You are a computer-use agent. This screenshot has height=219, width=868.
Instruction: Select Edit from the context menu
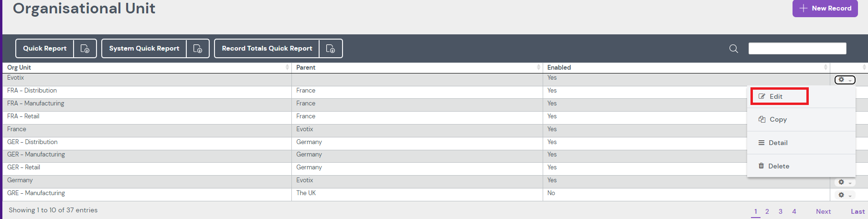tap(776, 96)
